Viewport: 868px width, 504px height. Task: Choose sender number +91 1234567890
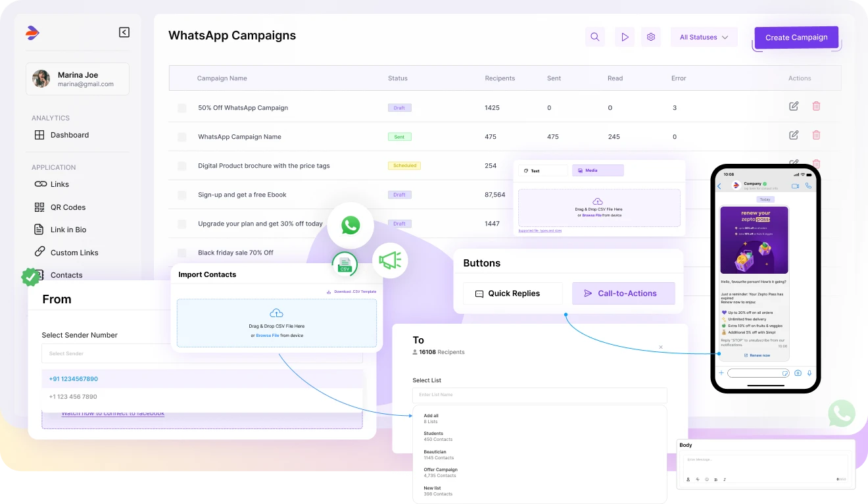coord(202,379)
